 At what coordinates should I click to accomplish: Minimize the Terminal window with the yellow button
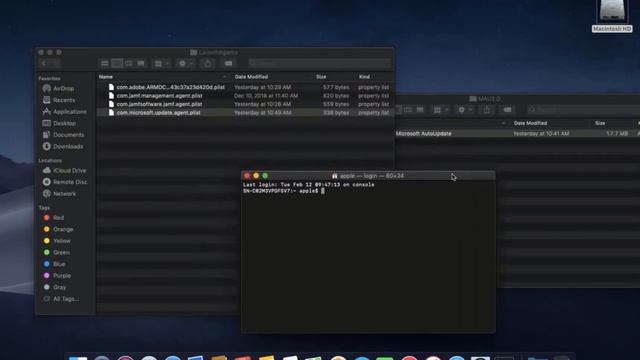click(x=256, y=176)
